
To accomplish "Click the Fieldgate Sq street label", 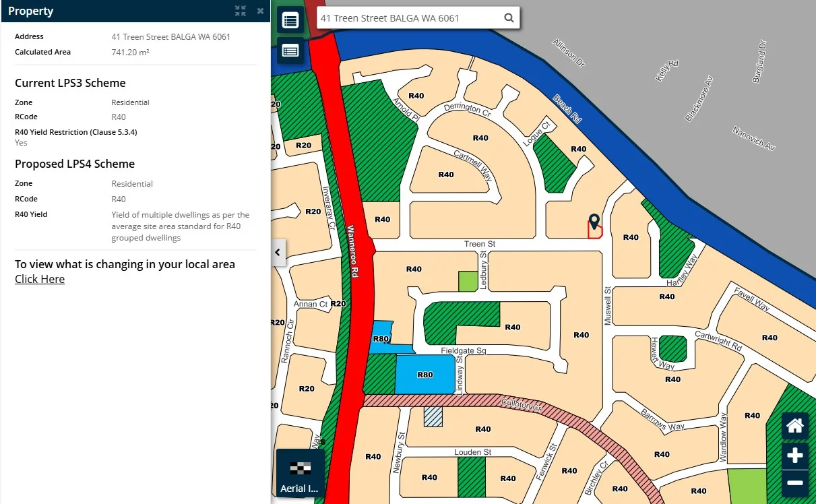I will point(464,351).
